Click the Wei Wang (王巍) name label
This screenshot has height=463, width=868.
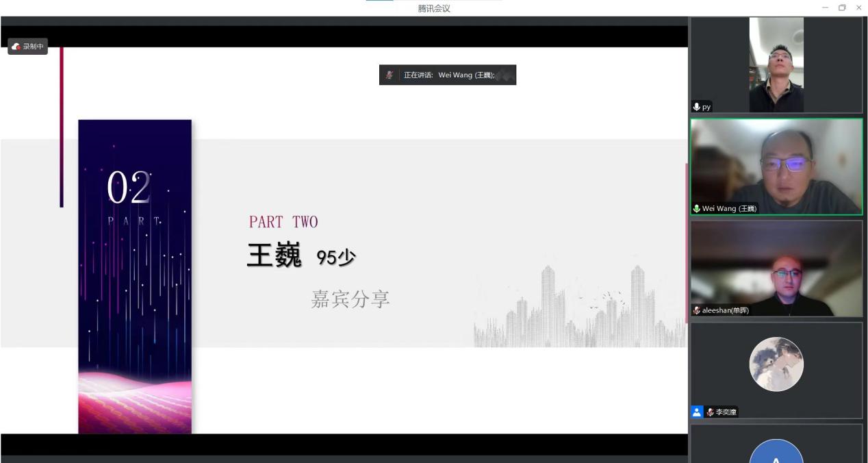coord(729,208)
